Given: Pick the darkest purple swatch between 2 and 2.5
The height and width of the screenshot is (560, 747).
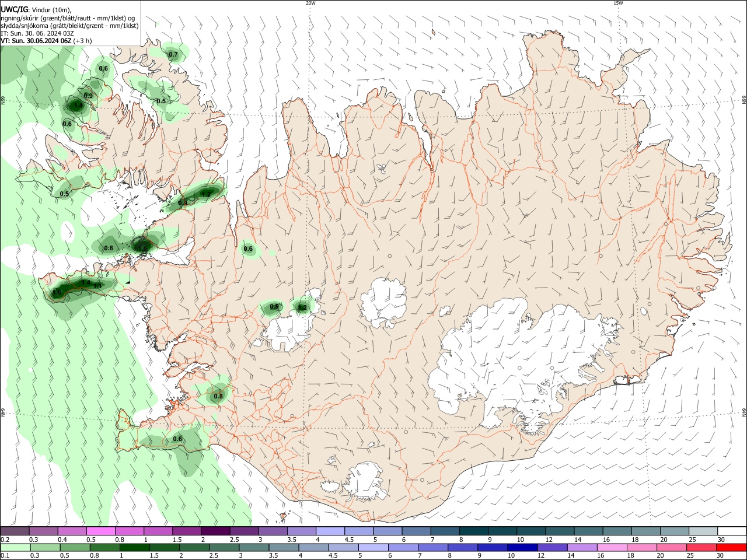Looking at the screenshot, I should [215, 531].
